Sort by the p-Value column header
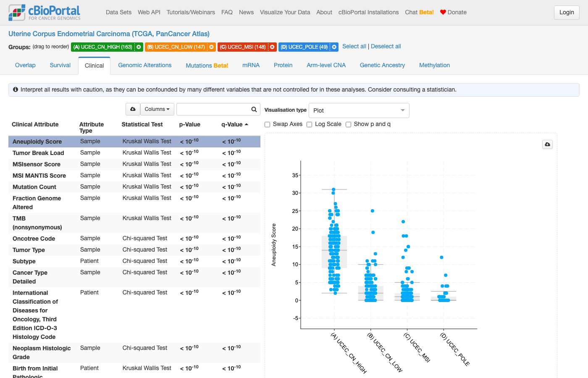The width and height of the screenshot is (588, 378). pyautogui.click(x=189, y=124)
